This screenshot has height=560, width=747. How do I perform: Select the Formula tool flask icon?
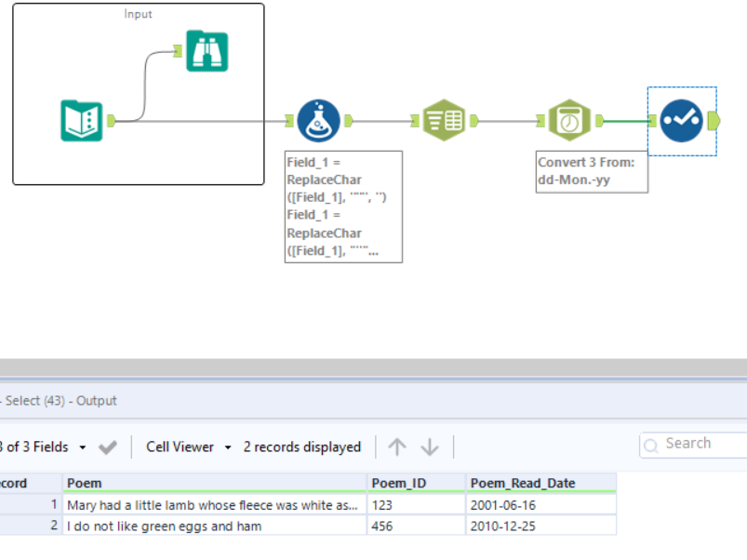(319, 121)
